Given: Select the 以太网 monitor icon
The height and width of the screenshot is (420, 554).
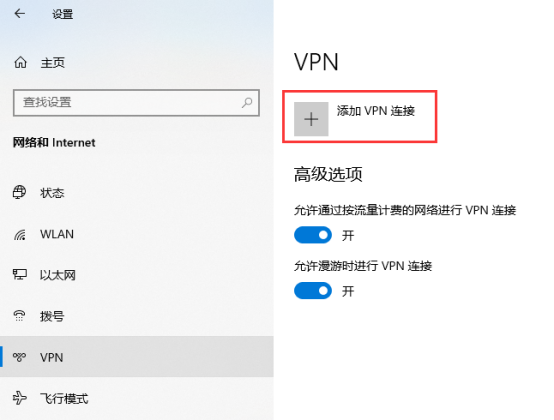Looking at the screenshot, I should click(x=20, y=274).
